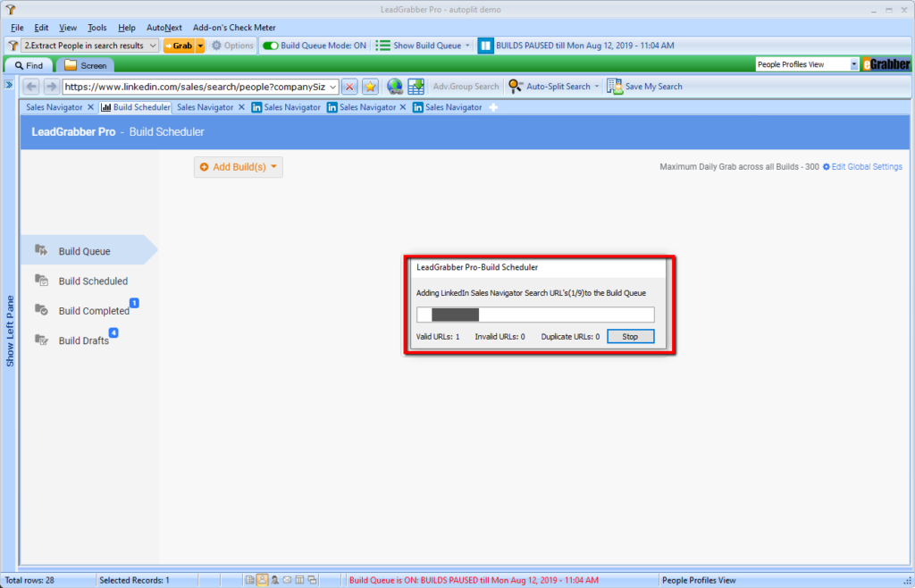The width and height of the screenshot is (915, 588).
Task: Click the Edit Global Settings gear link
Action: click(862, 167)
